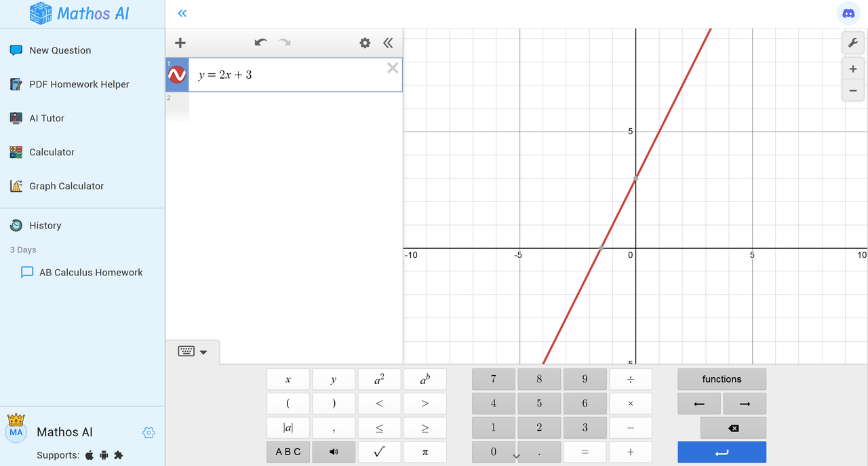The width and height of the screenshot is (868, 466).
Task: Collapse the on-screen keyboard toggle
Action: coord(193,351)
